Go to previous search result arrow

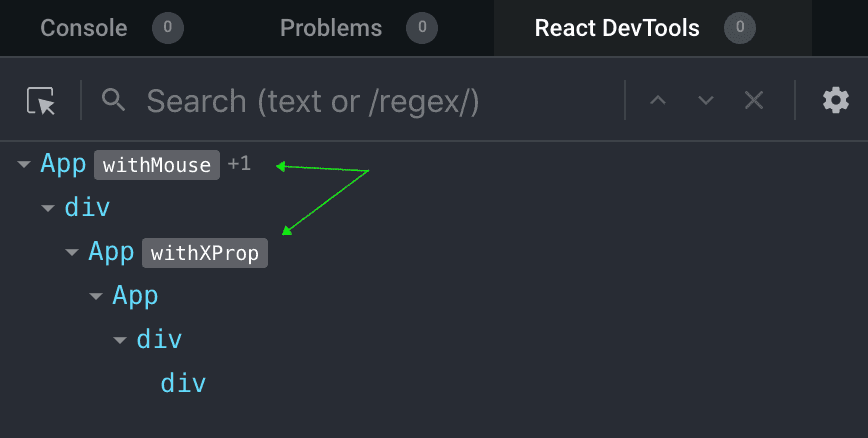coord(658,100)
